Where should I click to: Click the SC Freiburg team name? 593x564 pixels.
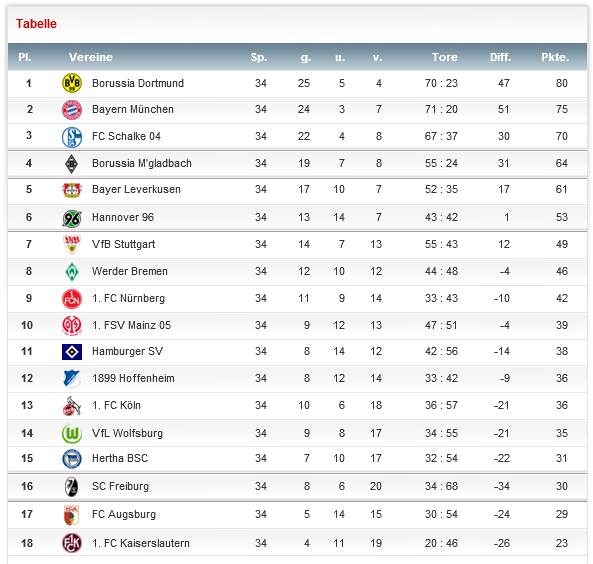pyautogui.click(x=121, y=486)
